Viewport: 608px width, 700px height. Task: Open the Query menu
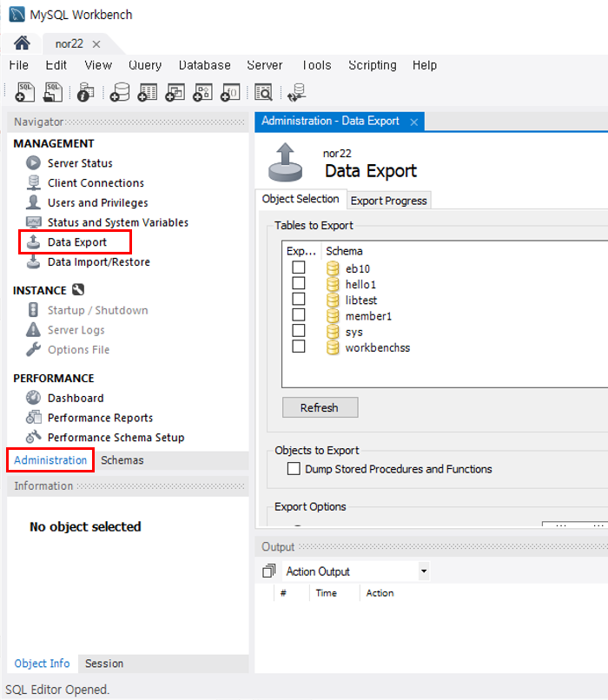pos(145,65)
